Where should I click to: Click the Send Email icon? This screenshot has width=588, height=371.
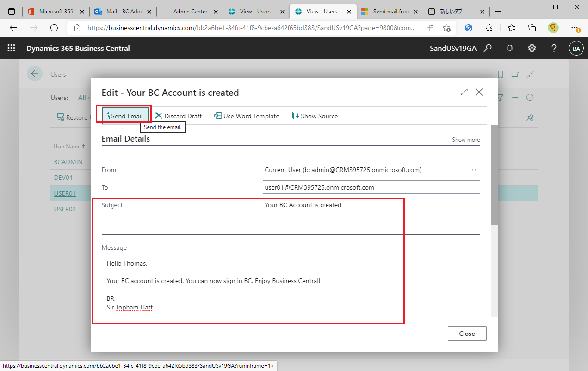[123, 116]
